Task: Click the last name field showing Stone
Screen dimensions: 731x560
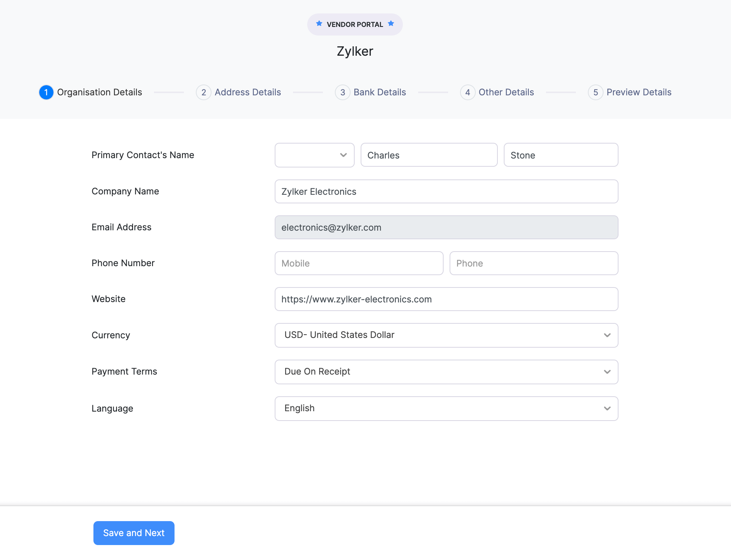Action: pyautogui.click(x=561, y=155)
